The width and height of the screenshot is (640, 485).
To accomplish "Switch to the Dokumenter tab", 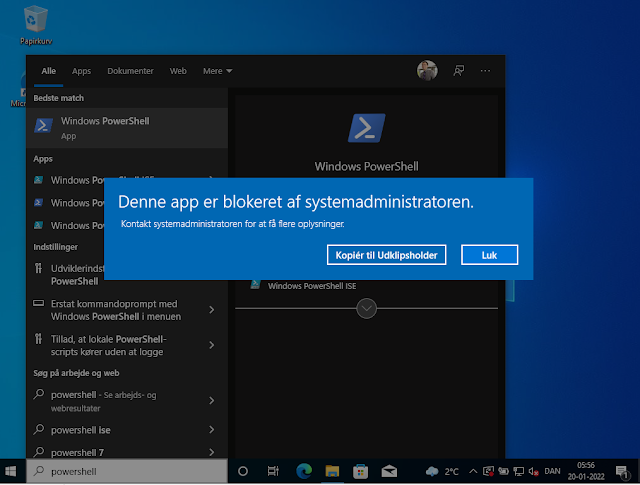I will pos(130,71).
